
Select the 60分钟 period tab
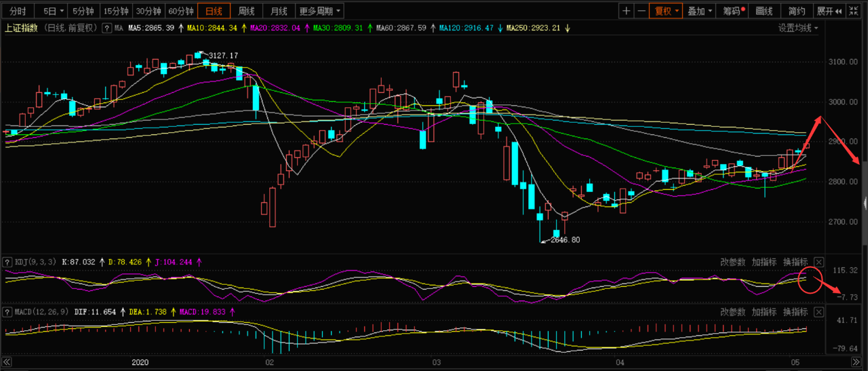pyautogui.click(x=181, y=11)
